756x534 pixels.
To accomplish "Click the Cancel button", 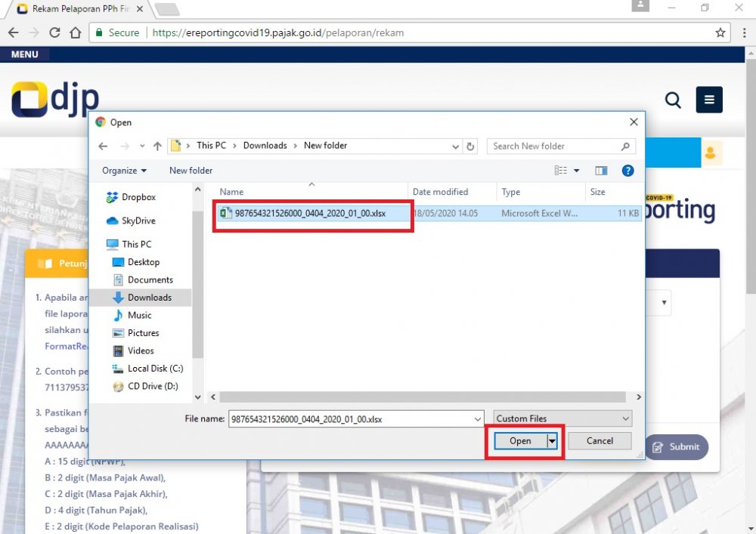I will pos(600,441).
